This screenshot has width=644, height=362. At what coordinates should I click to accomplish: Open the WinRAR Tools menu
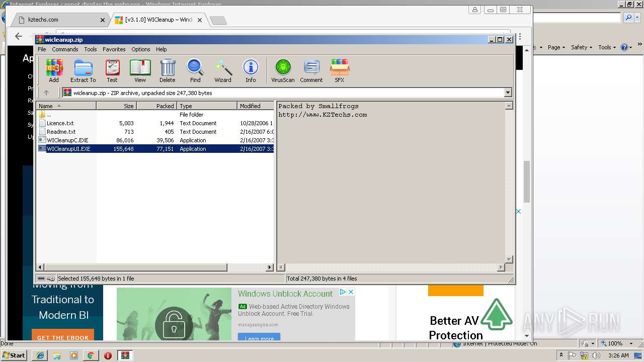pyautogui.click(x=91, y=49)
